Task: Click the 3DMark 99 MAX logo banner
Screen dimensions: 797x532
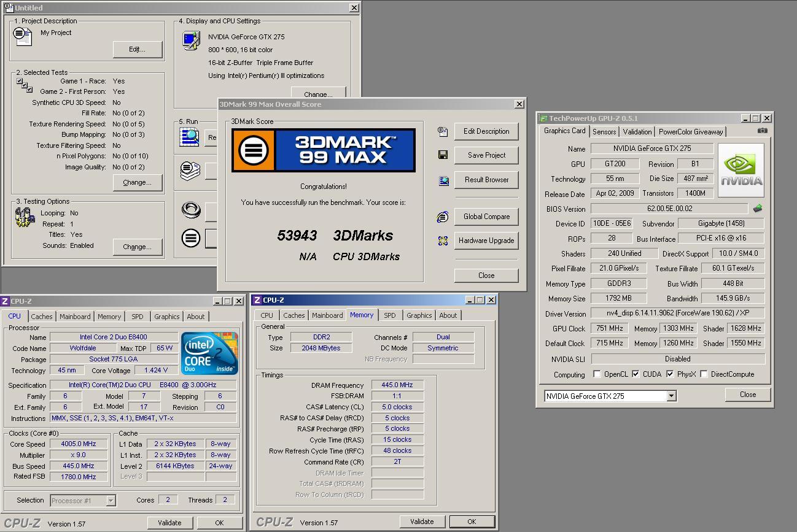Action: tap(324, 150)
